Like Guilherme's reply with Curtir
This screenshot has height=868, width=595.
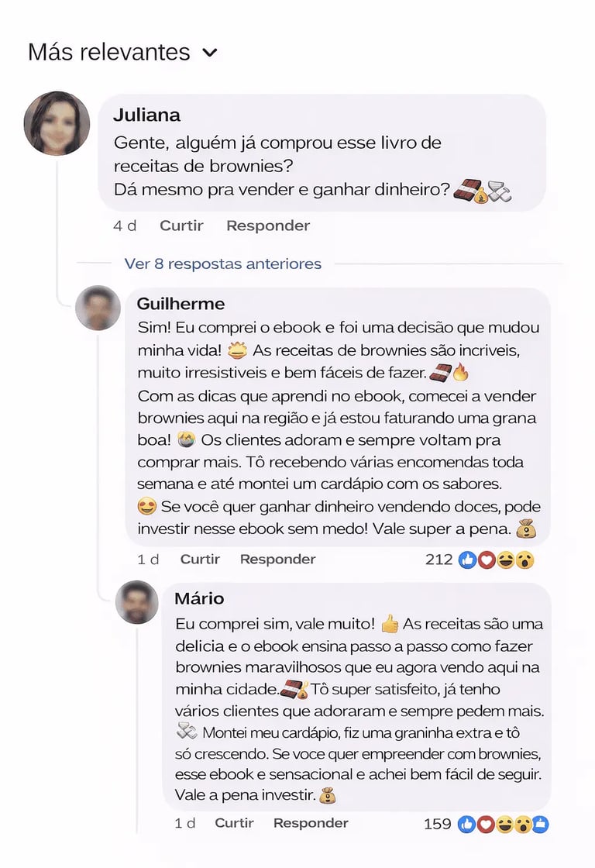[200, 559]
